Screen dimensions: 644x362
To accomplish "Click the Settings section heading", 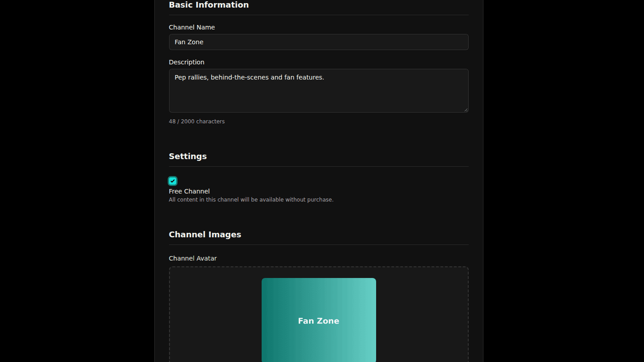I will tap(188, 156).
